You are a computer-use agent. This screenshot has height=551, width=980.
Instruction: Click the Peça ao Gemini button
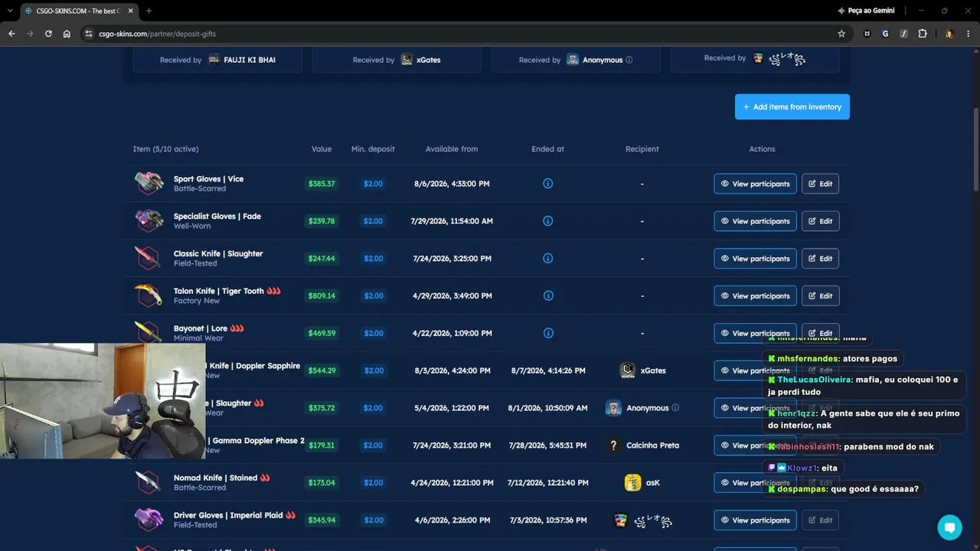[866, 11]
